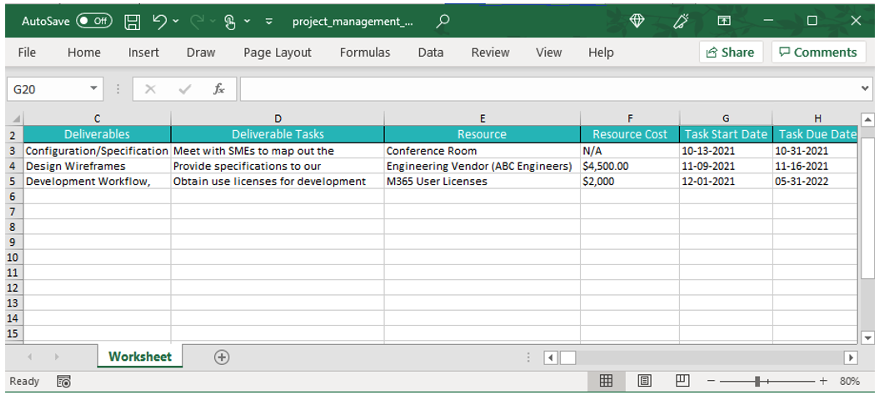This screenshot has width=881, height=399.
Task: Open the Undo history dropdown arrow
Action: point(176,21)
